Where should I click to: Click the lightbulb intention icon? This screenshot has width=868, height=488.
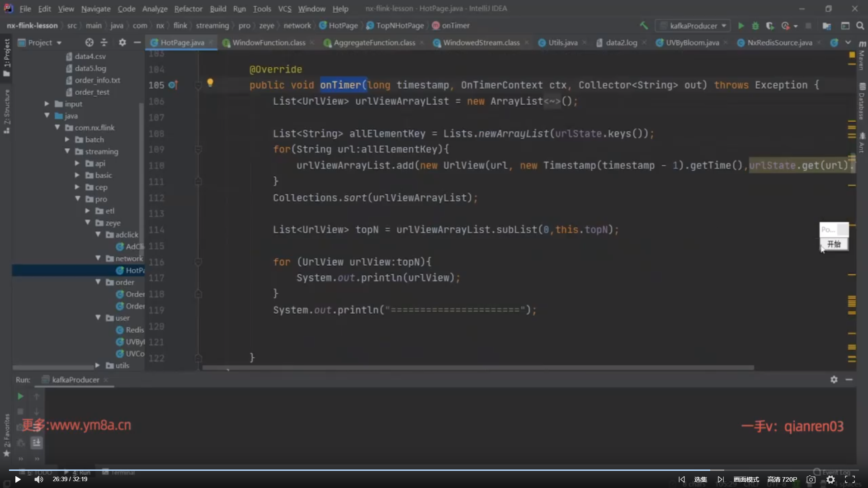[210, 83]
